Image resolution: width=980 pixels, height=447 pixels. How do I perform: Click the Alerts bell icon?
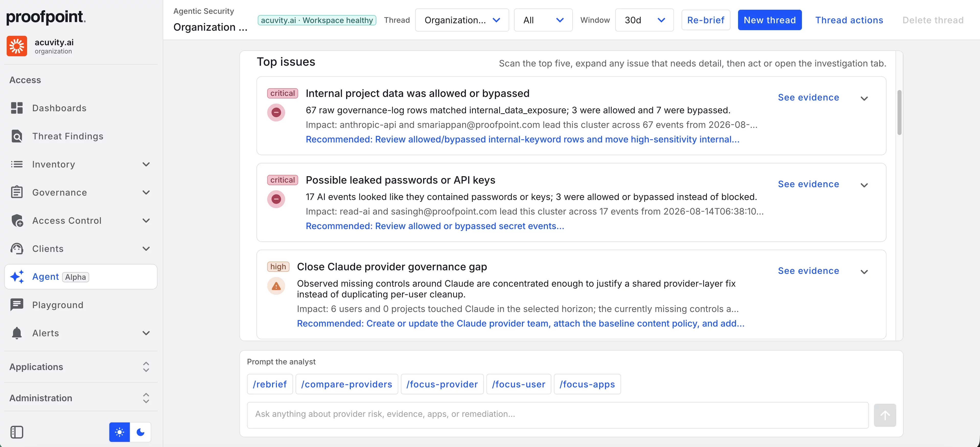(17, 333)
